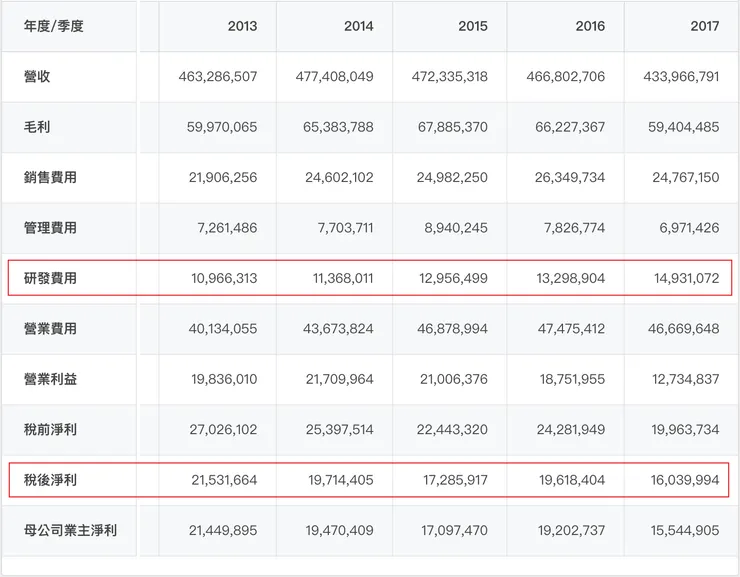Click the 年度/季度 header cell
This screenshot has height=577, width=740.
click(x=54, y=27)
